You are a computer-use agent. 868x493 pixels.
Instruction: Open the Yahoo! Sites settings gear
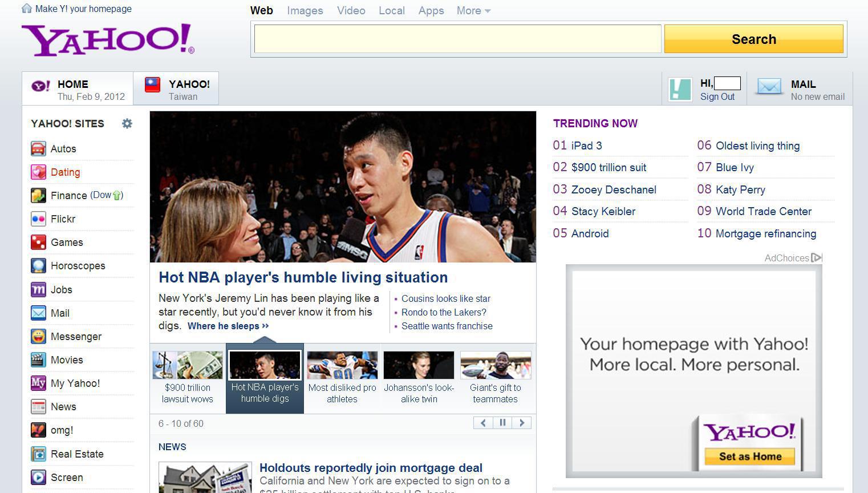pos(127,123)
